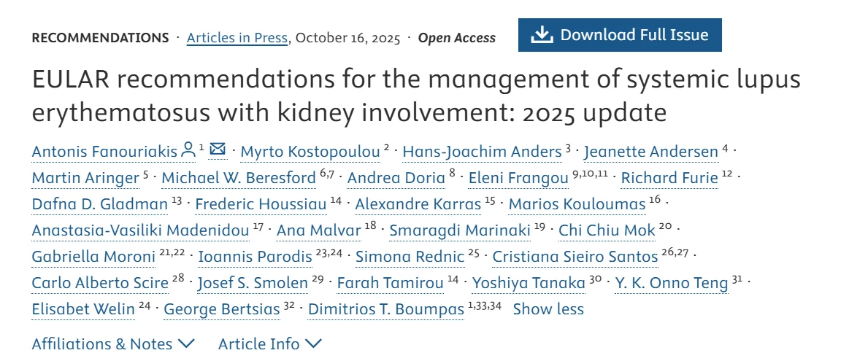Image resolution: width=868 pixels, height=361 pixels.
Task: Select author Hans-Joachim Anders
Action: (482, 152)
